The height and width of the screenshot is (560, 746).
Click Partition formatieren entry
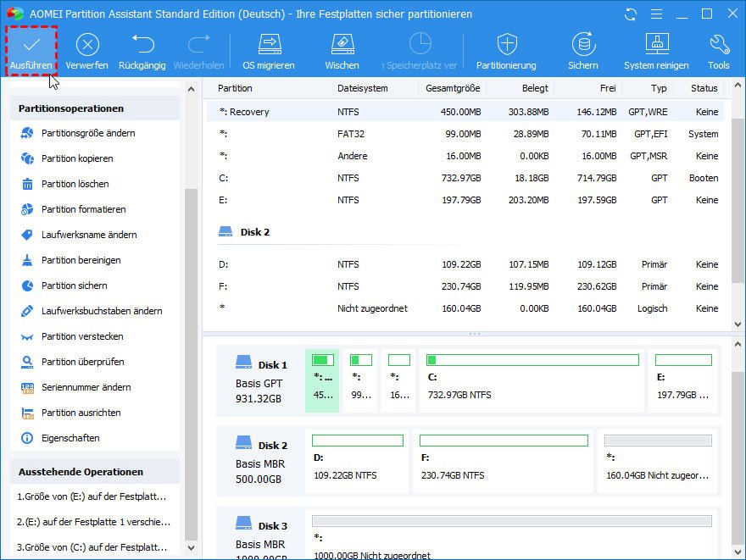(x=83, y=209)
